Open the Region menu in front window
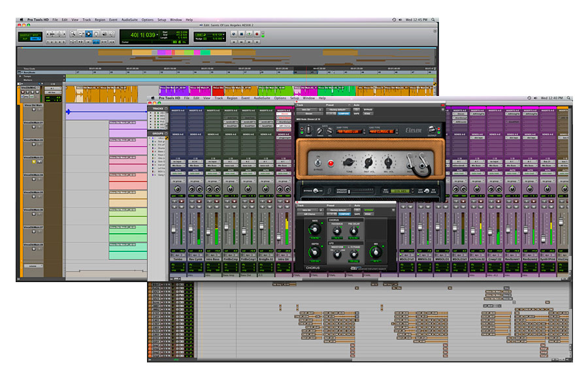The image size is (588, 382). pyautogui.click(x=232, y=98)
